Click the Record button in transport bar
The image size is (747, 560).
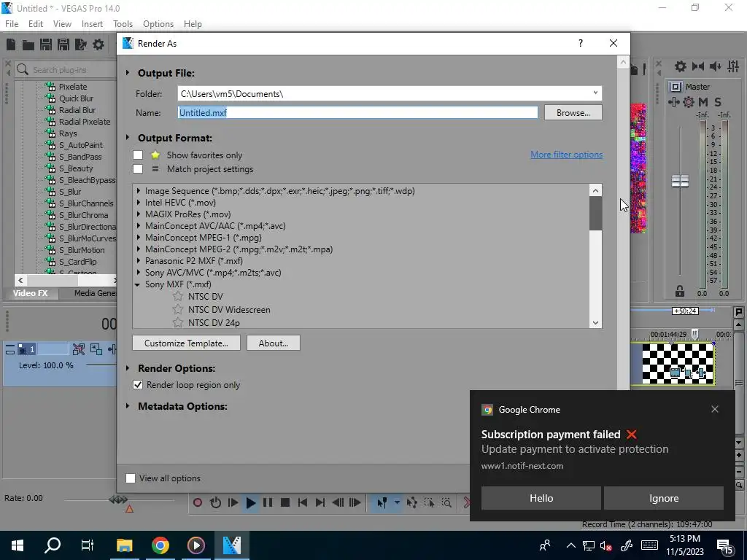(197, 502)
